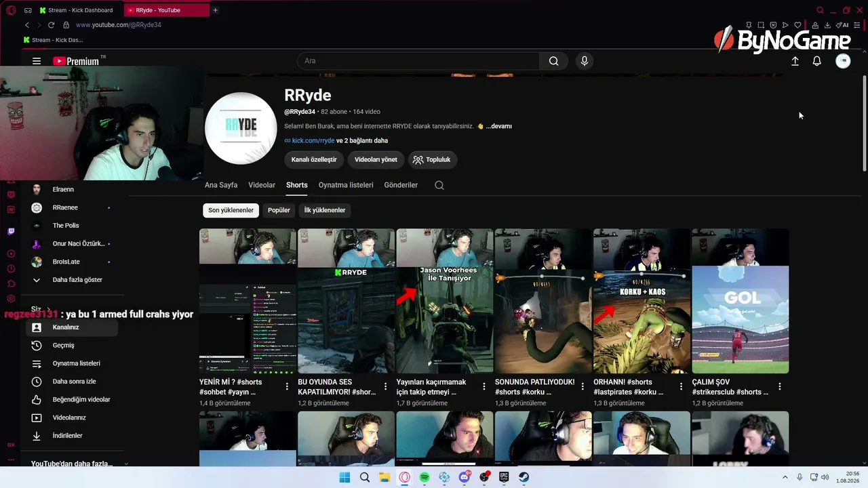Open options menu for ORHANN short
The width and height of the screenshot is (868, 488).
(681, 386)
